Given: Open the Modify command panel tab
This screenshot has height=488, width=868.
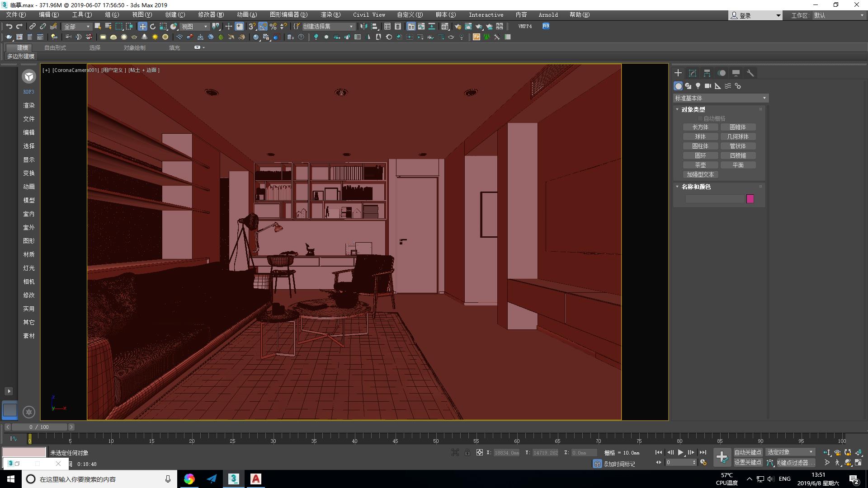Looking at the screenshot, I should (693, 73).
